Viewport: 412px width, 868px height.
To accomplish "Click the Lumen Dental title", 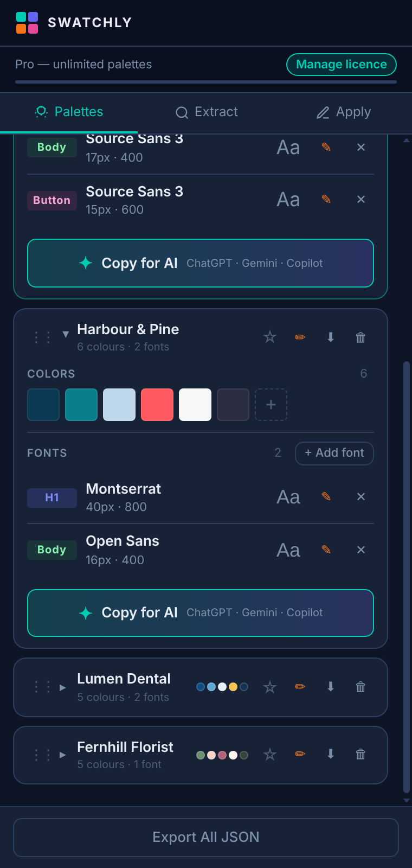I will point(124,679).
